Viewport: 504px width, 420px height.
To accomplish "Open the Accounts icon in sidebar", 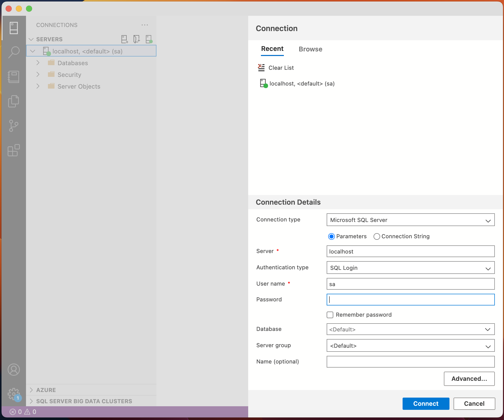I will coord(14,370).
